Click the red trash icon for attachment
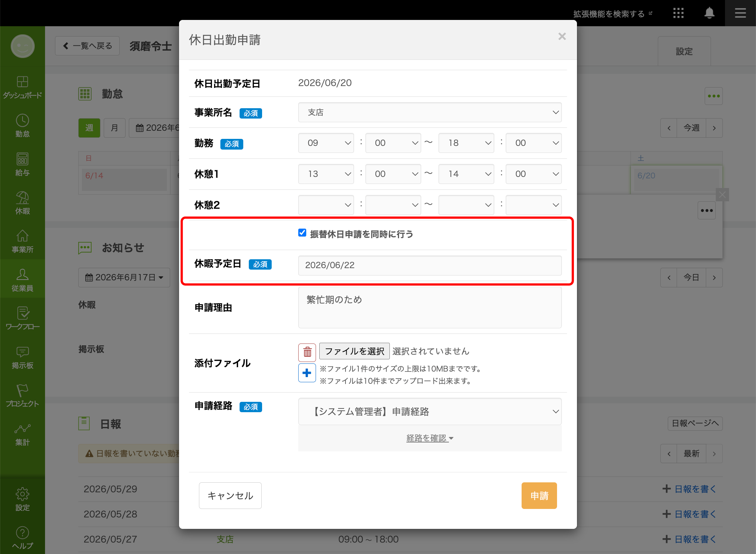This screenshot has width=756, height=554. pyautogui.click(x=307, y=352)
